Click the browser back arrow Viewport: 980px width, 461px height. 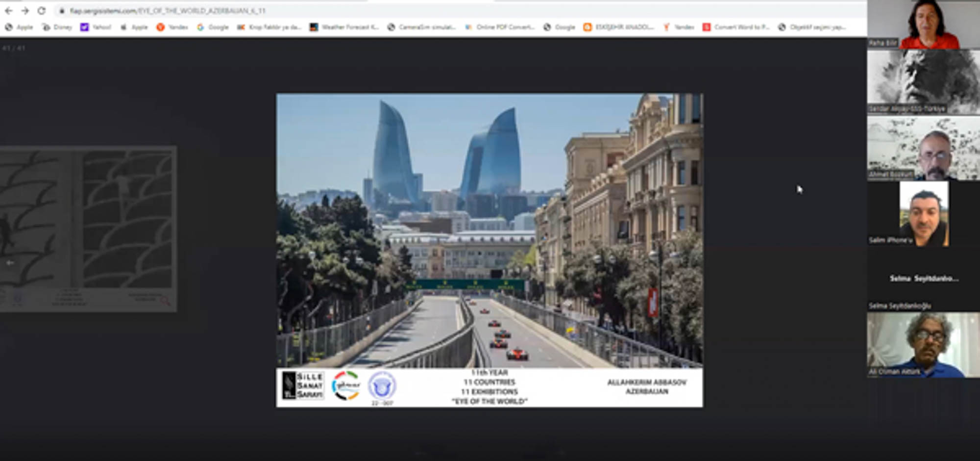[8, 10]
